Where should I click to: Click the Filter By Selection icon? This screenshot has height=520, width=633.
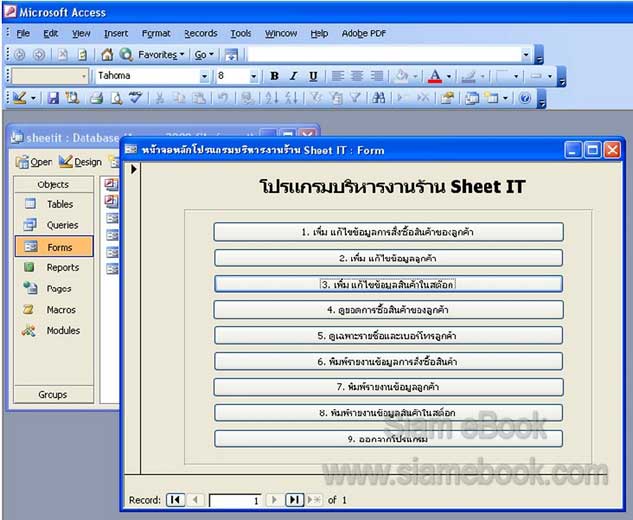[x=316, y=98]
